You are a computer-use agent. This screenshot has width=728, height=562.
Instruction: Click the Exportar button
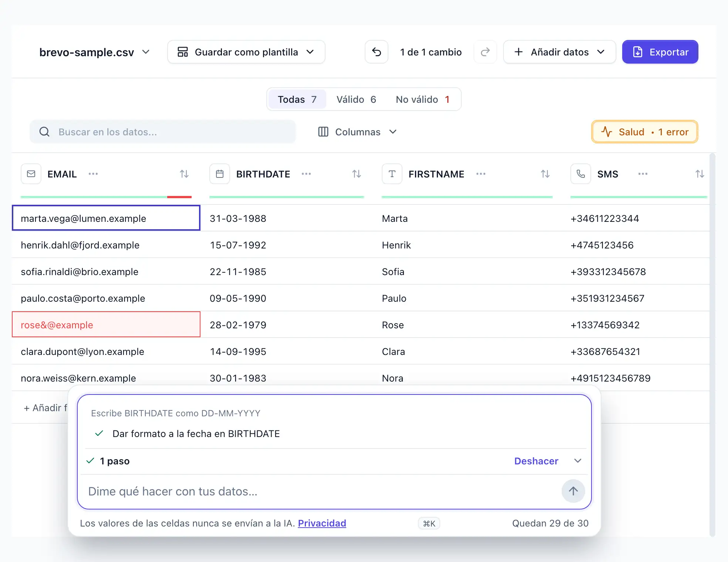[x=660, y=52]
